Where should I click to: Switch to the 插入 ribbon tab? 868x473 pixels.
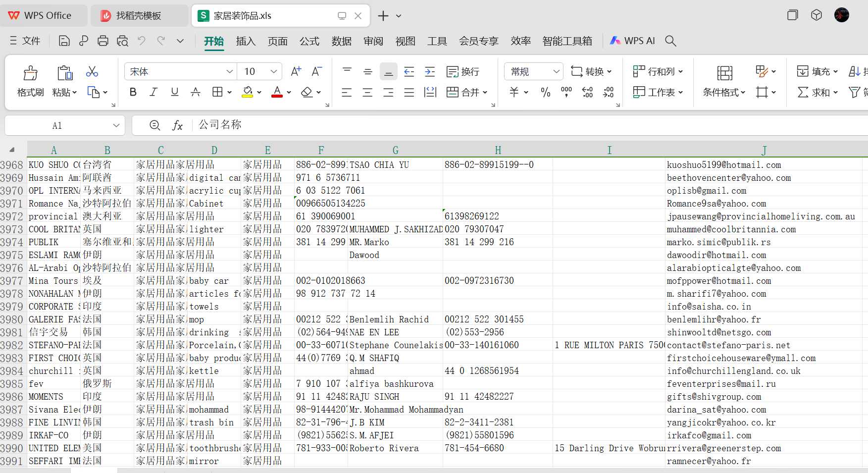click(246, 41)
